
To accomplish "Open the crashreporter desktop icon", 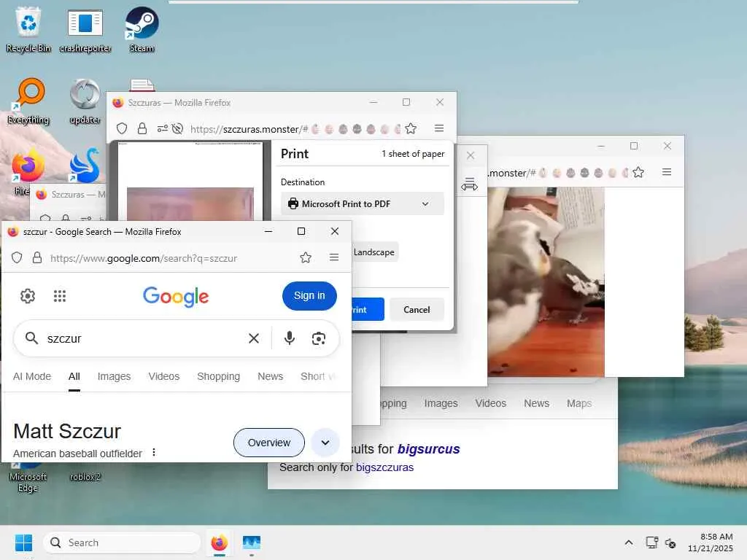I will (85, 29).
